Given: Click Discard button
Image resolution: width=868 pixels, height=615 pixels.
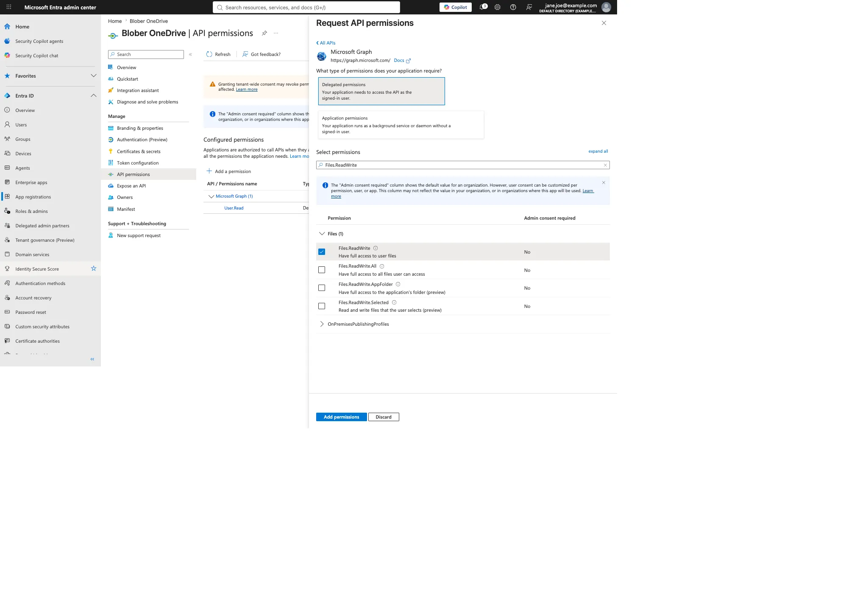Looking at the screenshot, I should [x=384, y=417].
